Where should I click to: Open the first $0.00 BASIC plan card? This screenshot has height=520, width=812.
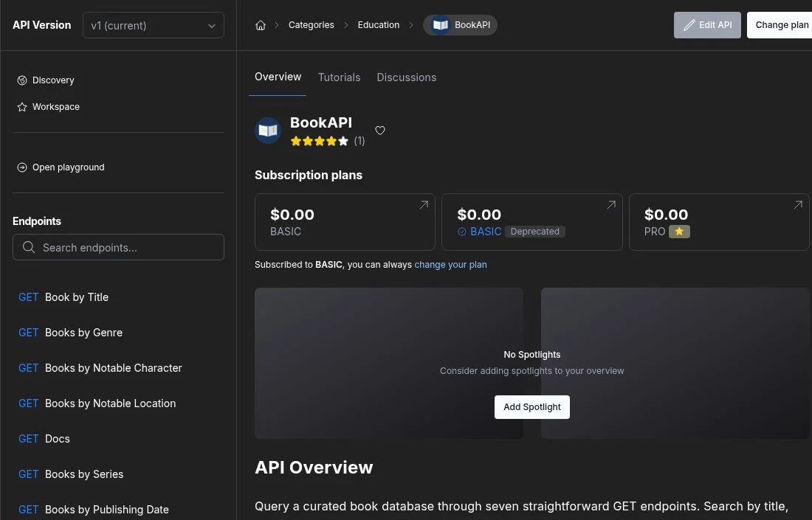(x=345, y=222)
